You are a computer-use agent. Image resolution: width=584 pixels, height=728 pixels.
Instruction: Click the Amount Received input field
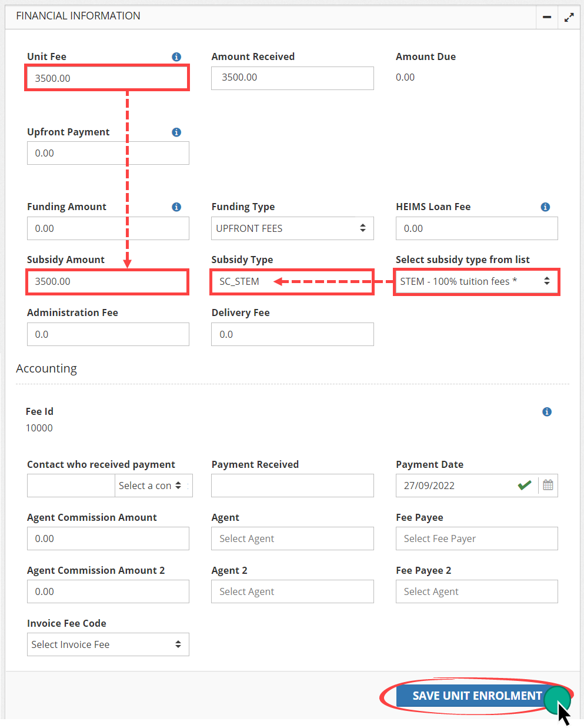[x=292, y=78]
